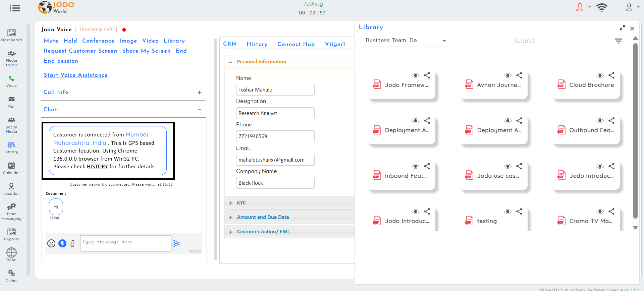The image size is (644, 291).
Task: Go to Voice in sidebar
Action: (x=11, y=81)
